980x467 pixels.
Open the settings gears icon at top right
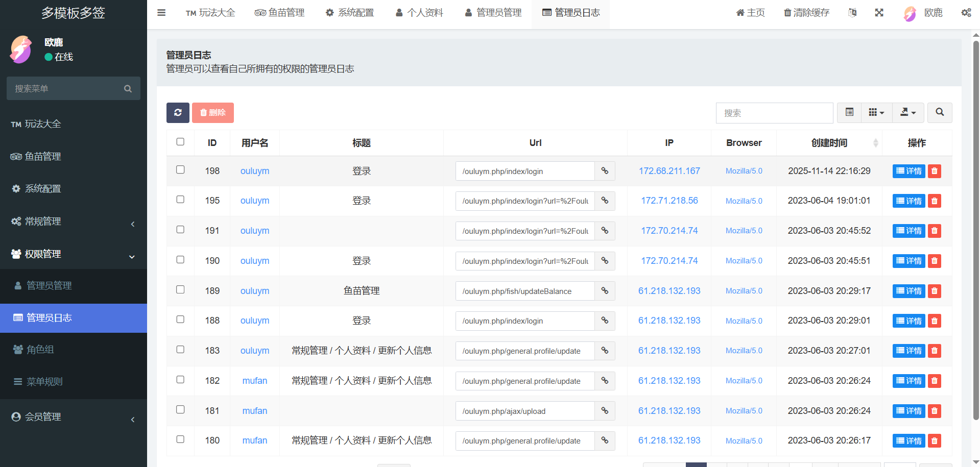pyautogui.click(x=966, y=13)
